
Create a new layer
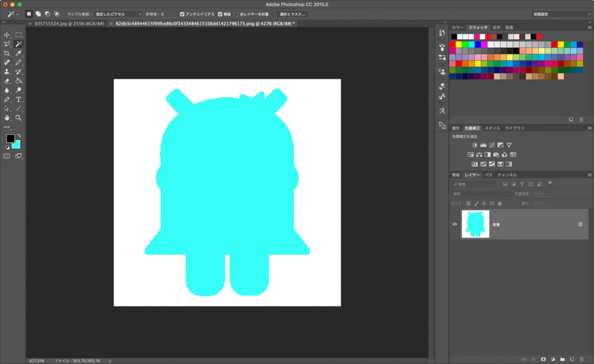[x=572, y=359]
